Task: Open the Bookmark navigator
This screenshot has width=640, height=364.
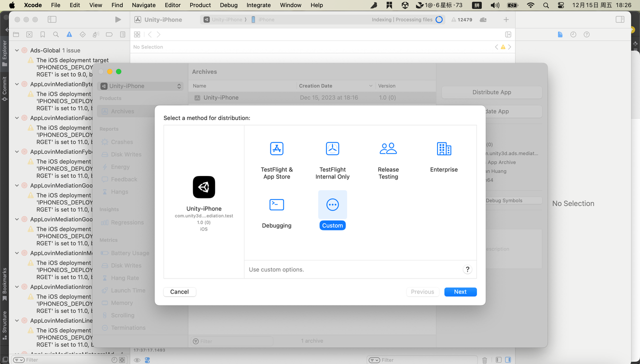Action: tap(42, 34)
